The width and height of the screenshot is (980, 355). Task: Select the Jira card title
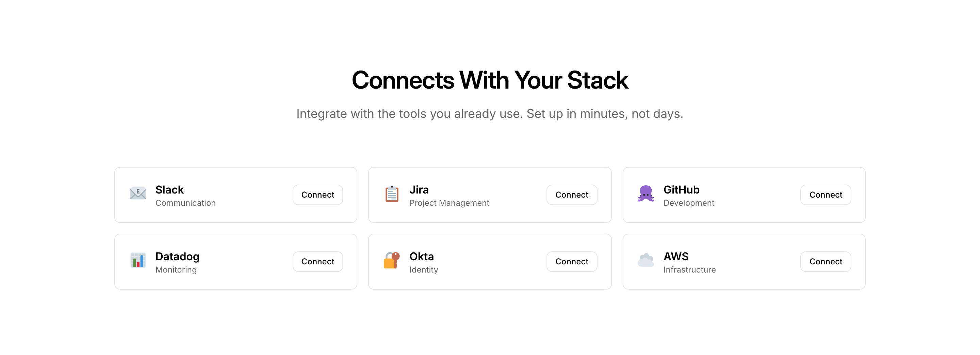(x=419, y=190)
